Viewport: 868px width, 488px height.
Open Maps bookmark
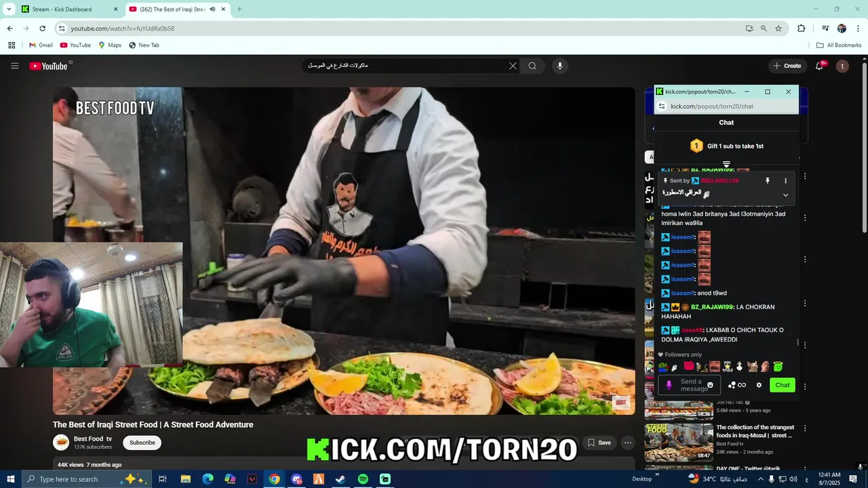[x=110, y=45]
